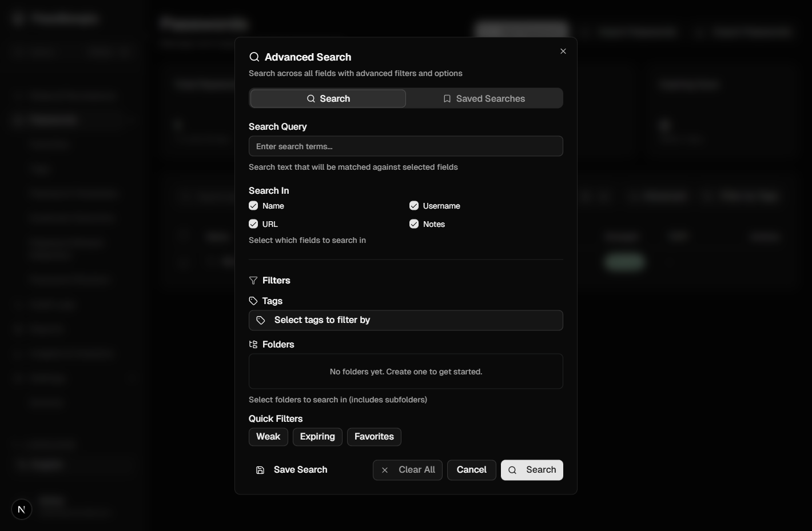The width and height of the screenshot is (812, 531).
Task: Toggle the Username checkbox
Action: click(x=414, y=206)
